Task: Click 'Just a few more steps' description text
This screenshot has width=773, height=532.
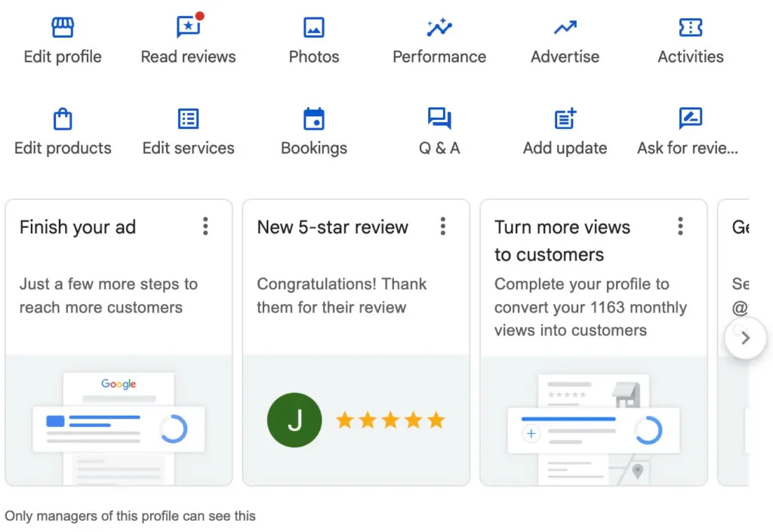Action: [x=109, y=296]
